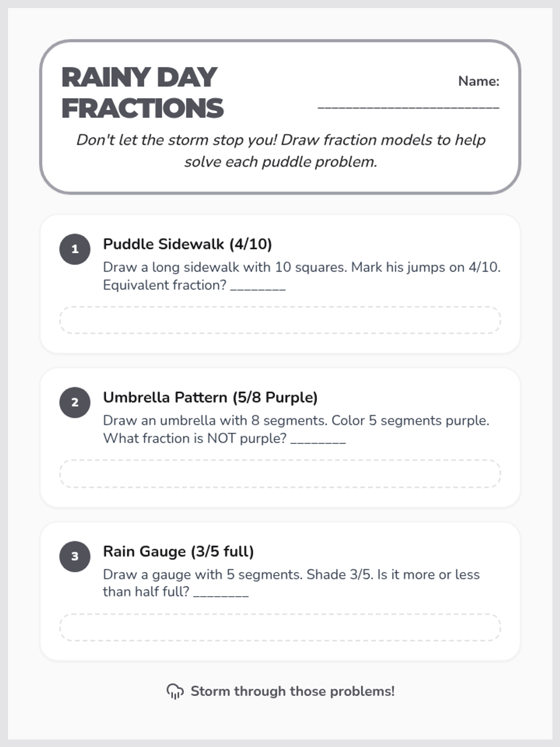
Task: Click the half full answer blank
Action: (x=221, y=593)
